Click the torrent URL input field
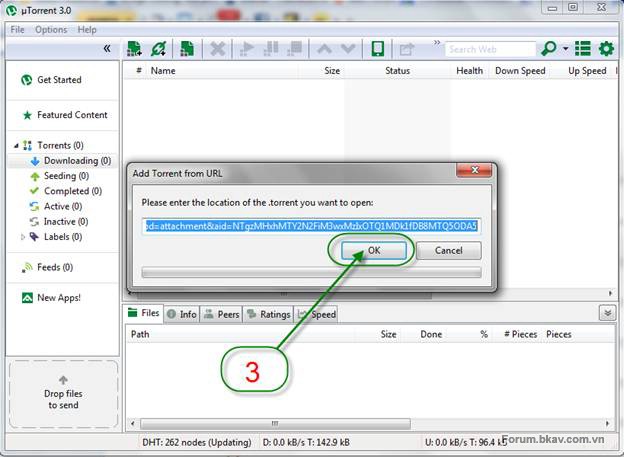 coord(311,225)
